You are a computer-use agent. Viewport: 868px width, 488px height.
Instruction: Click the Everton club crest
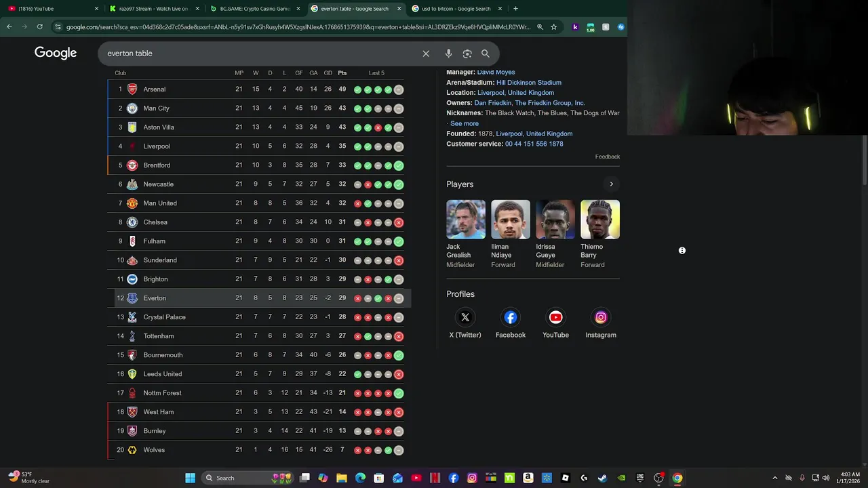[x=132, y=298]
